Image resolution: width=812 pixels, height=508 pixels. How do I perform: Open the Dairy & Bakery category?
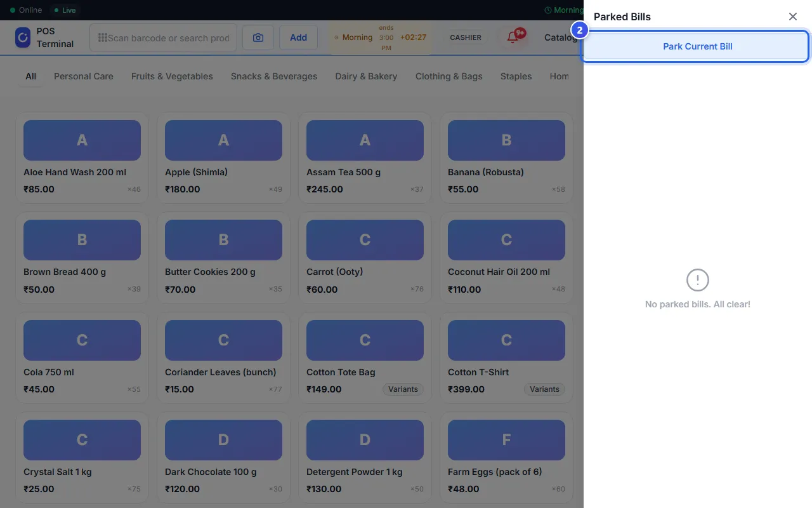pos(366,76)
